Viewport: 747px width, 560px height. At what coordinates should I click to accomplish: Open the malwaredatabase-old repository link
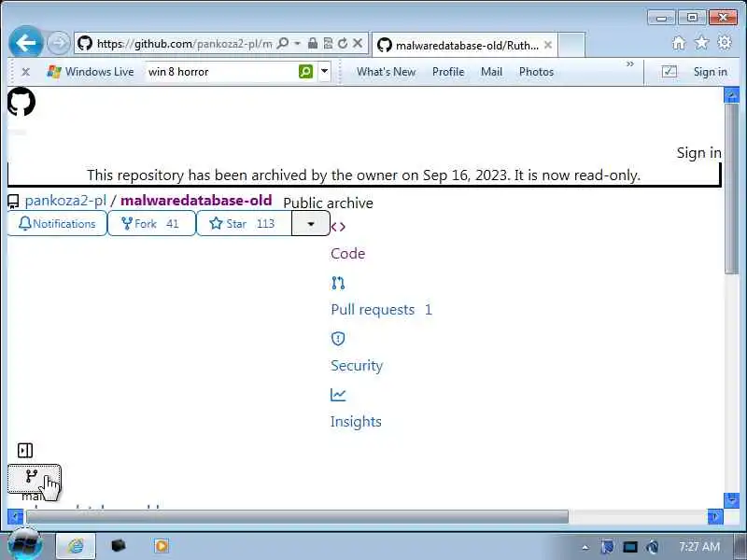196,201
